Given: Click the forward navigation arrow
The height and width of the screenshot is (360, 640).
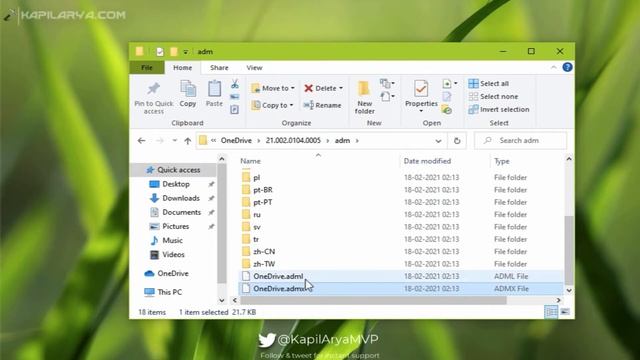Looking at the screenshot, I should click(160, 141).
